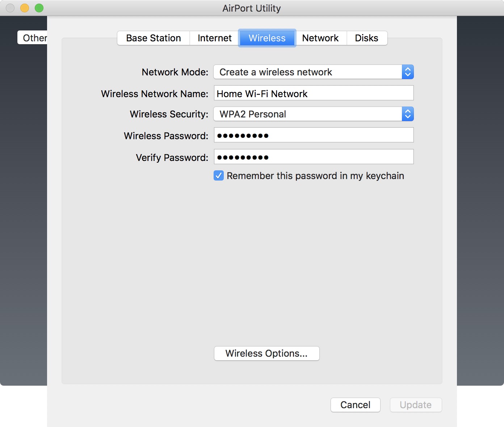Click the Wireless Network Name field
Screen dimensions: 504x427
click(314, 93)
